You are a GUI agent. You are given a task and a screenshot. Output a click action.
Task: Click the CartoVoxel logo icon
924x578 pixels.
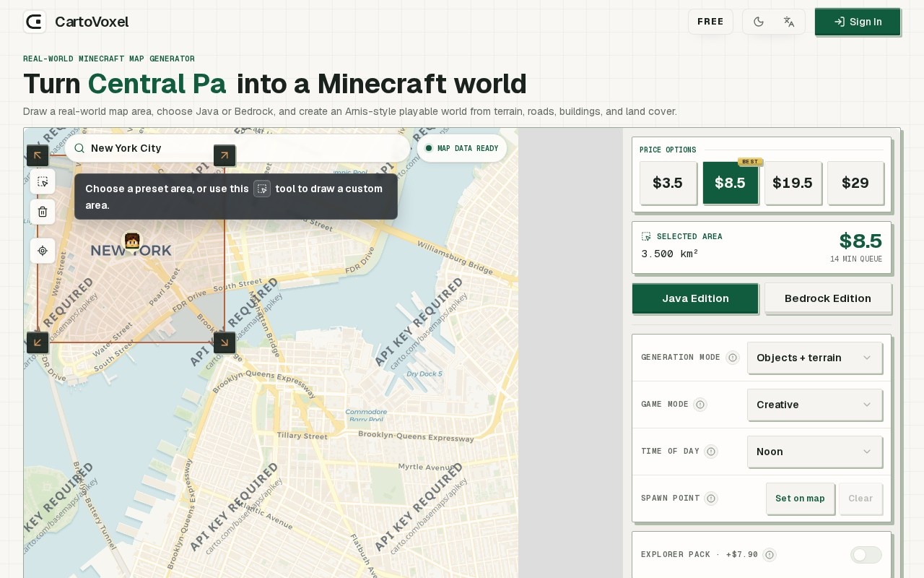coord(35,22)
